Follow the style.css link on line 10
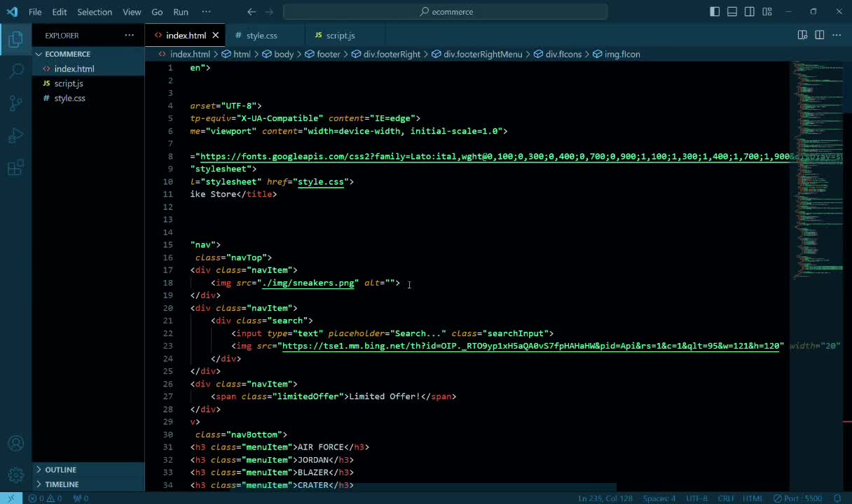Screen dimensions: 852x504 (321, 182)
